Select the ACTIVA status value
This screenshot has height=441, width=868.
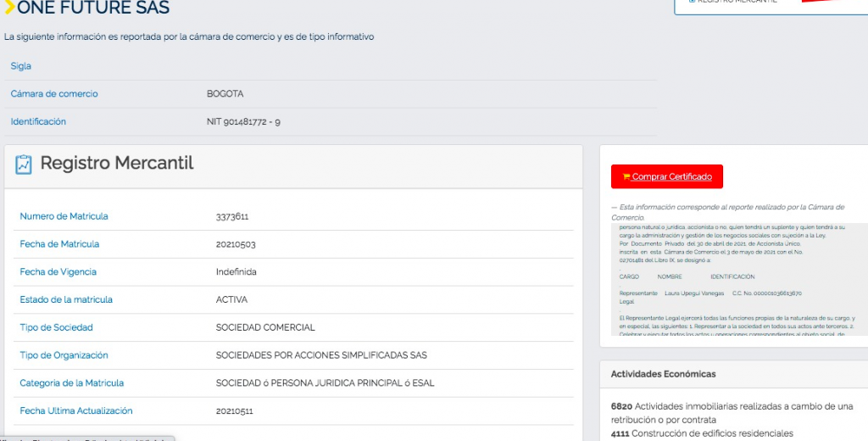pos(231,299)
